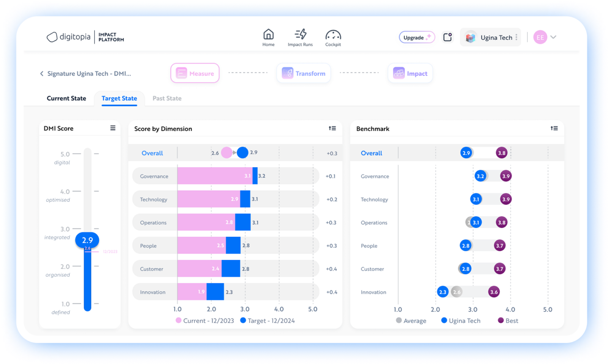
Task: Select the Impact Runs icon
Action: tap(300, 37)
